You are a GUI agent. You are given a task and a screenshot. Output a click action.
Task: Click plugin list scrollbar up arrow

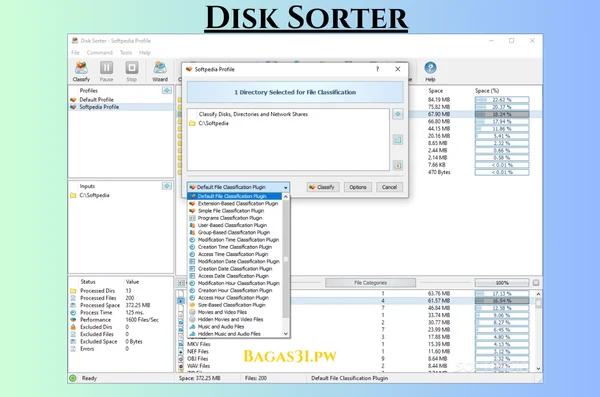[x=286, y=196]
